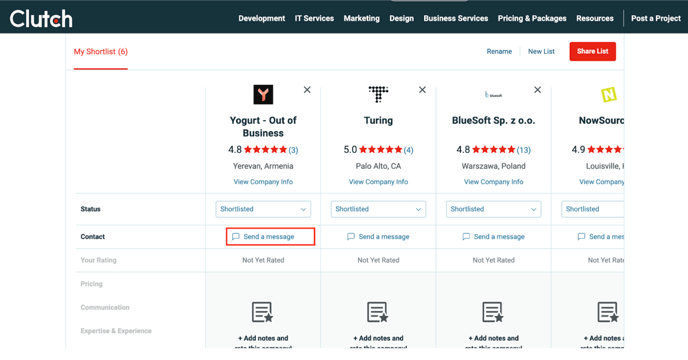Click Turing's red star rating

[380, 150]
